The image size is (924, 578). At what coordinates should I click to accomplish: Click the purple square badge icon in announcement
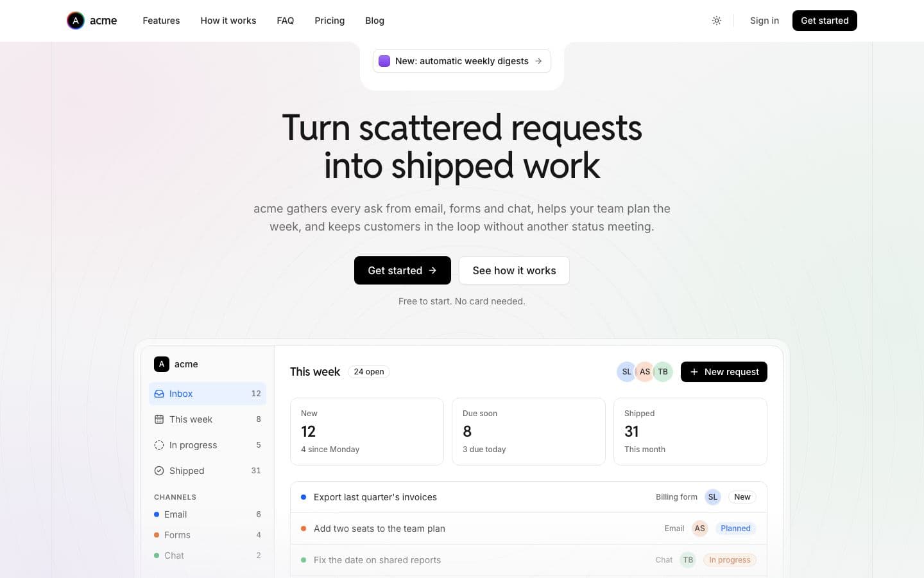pyautogui.click(x=384, y=61)
